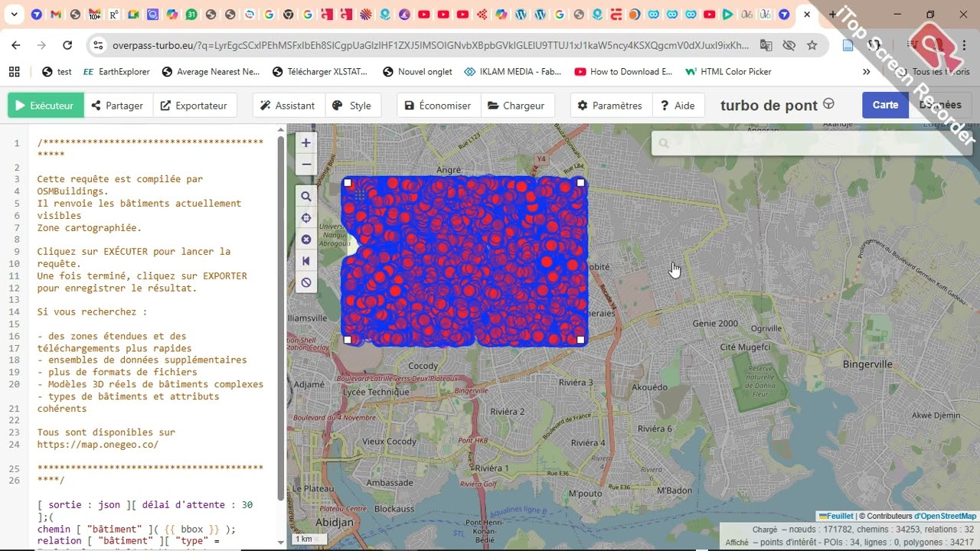Click the Bingerville label on the map
This screenshot has height=551, width=980.
(867, 364)
